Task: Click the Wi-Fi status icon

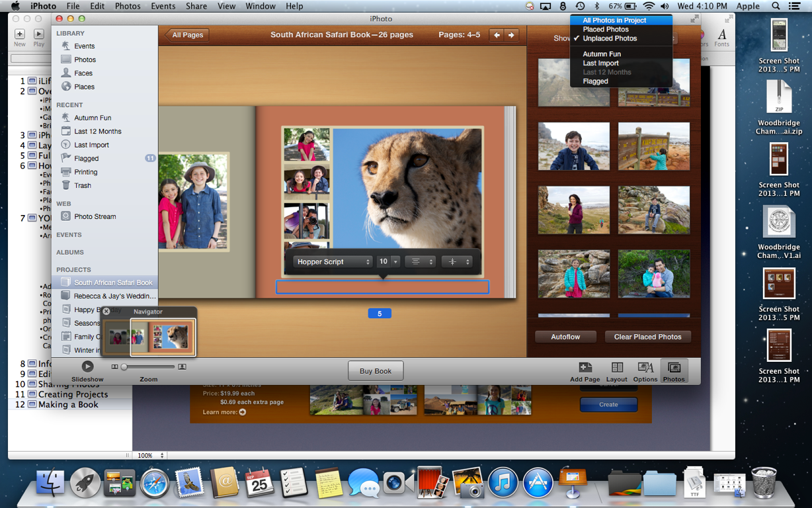Action: pyautogui.click(x=648, y=6)
